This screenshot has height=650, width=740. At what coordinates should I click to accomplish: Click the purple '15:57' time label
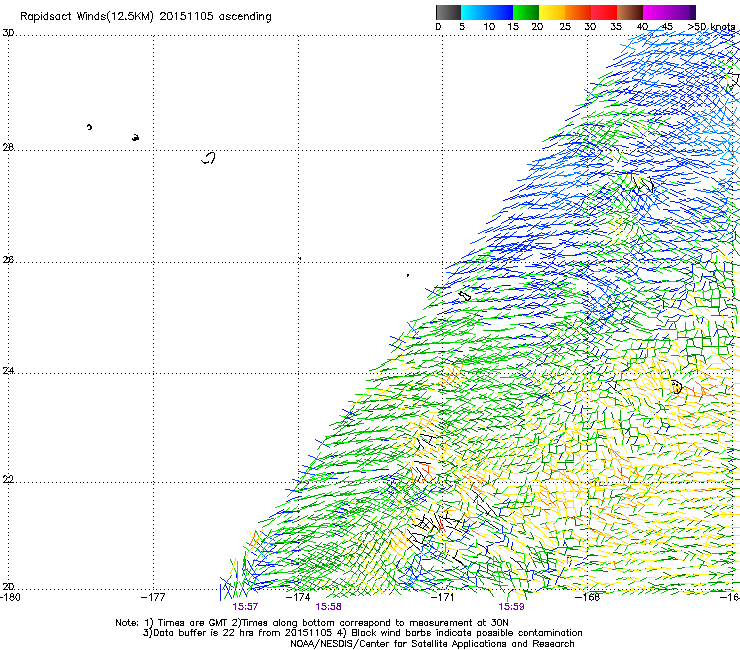(245, 607)
